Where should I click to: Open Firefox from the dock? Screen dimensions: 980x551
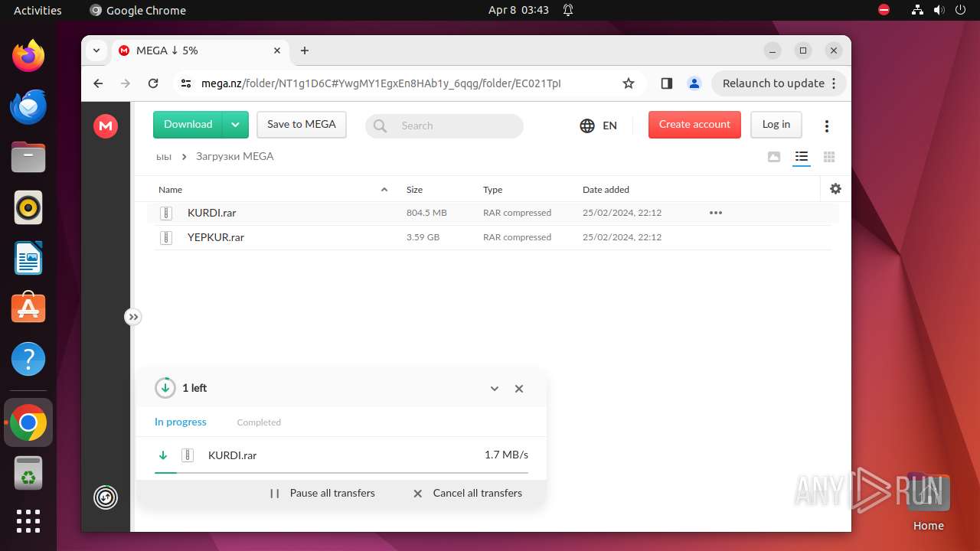(28, 56)
